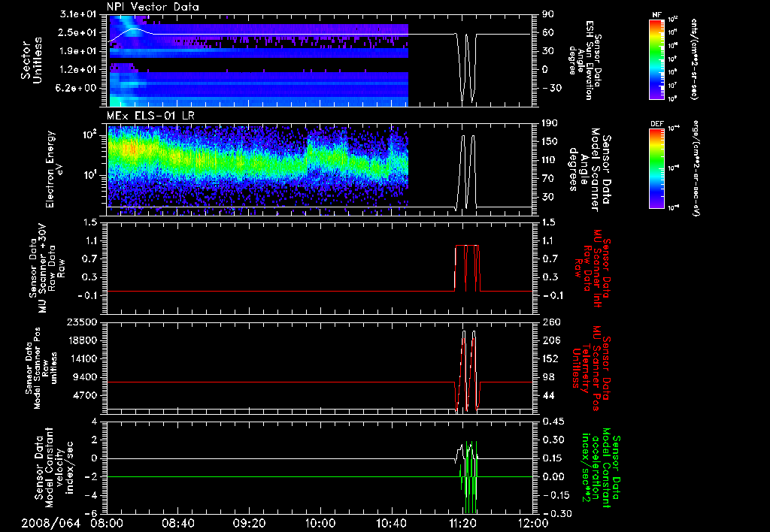Image resolution: width=770 pixels, height=532 pixels.
Task: Click the electron energy spectrogram plot
Action: [x=257, y=169]
